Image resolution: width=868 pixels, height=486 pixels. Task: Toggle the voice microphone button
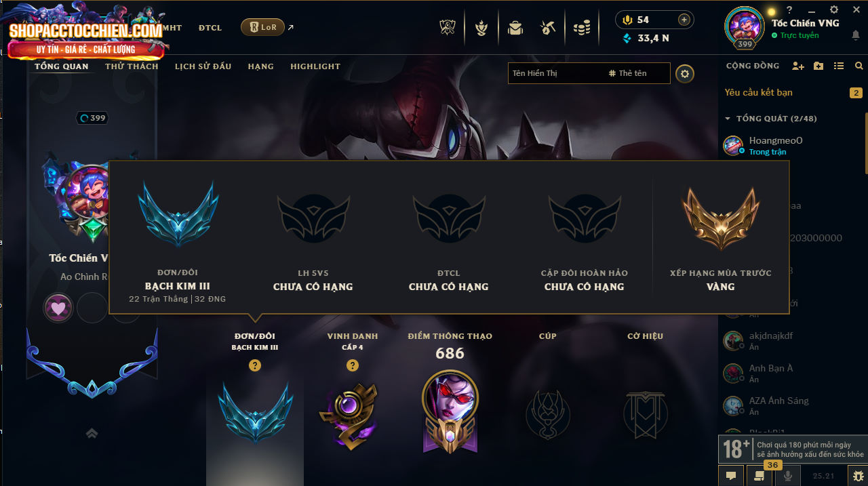pos(787,476)
